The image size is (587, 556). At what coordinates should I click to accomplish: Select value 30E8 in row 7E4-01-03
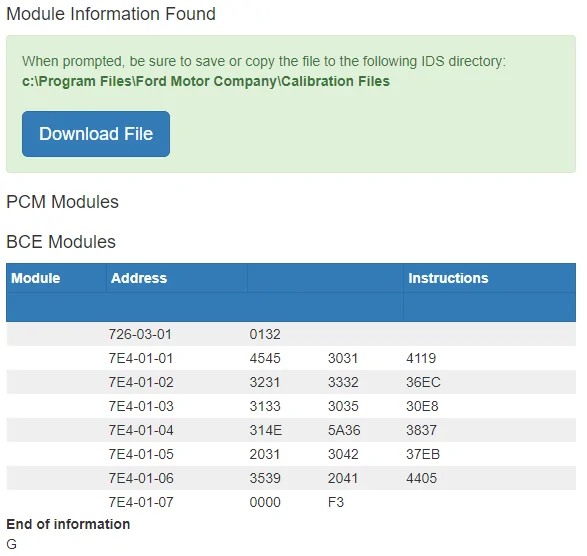point(422,406)
